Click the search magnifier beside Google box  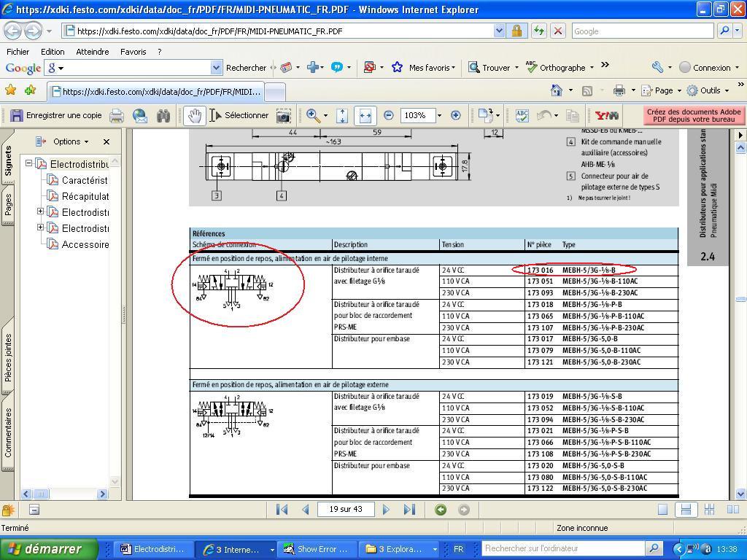coord(724,31)
